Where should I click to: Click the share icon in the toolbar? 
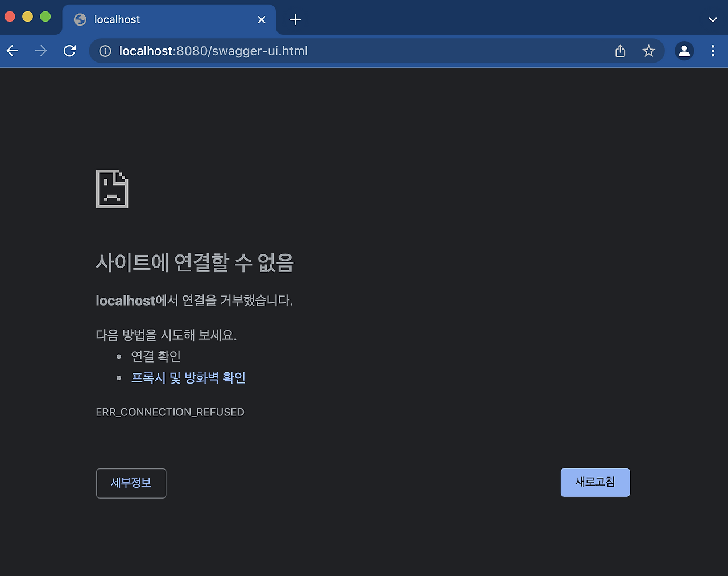pyautogui.click(x=620, y=51)
